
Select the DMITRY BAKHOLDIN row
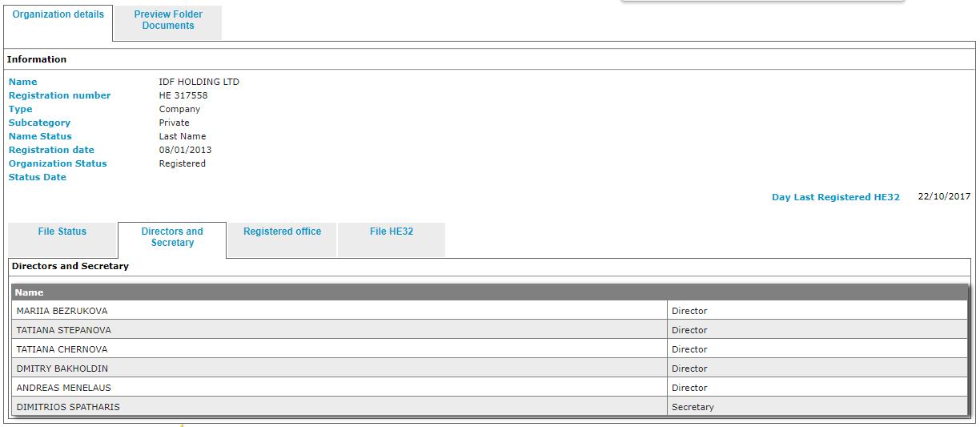[489, 368]
